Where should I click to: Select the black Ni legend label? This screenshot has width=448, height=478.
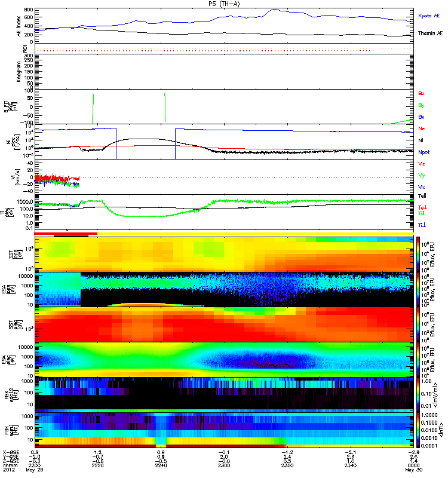(421, 140)
